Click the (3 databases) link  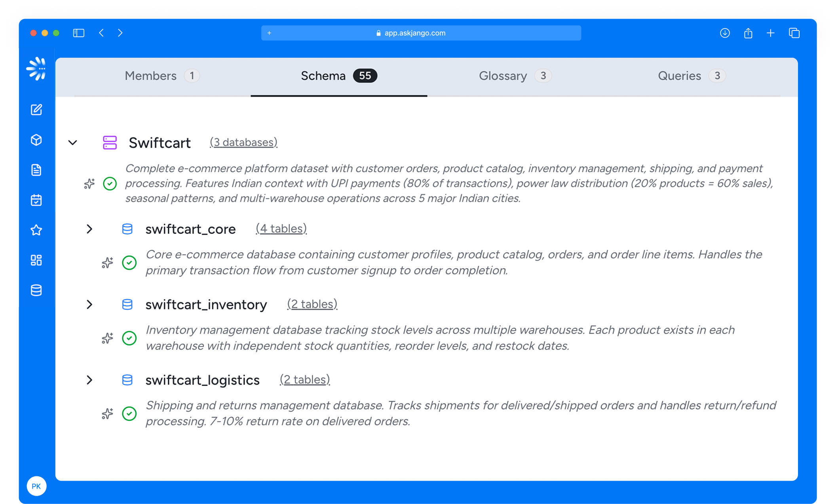pos(244,142)
